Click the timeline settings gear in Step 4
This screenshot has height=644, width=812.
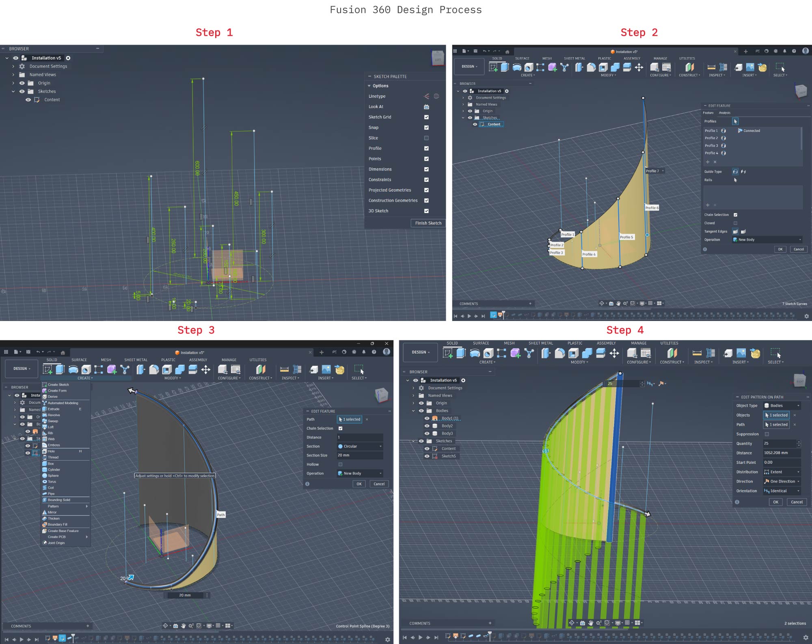[x=806, y=638]
